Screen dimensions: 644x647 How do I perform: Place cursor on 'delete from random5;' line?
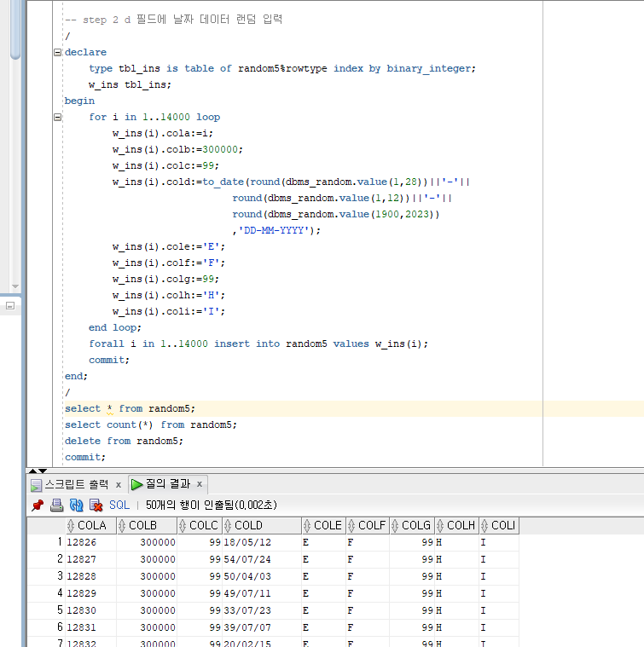click(x=124, y=441)
